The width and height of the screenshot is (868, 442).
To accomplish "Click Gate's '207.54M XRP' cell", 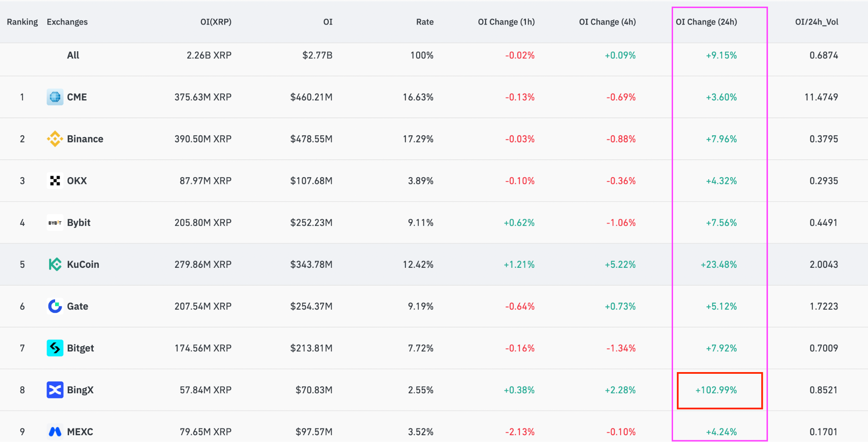I will 203,306.
